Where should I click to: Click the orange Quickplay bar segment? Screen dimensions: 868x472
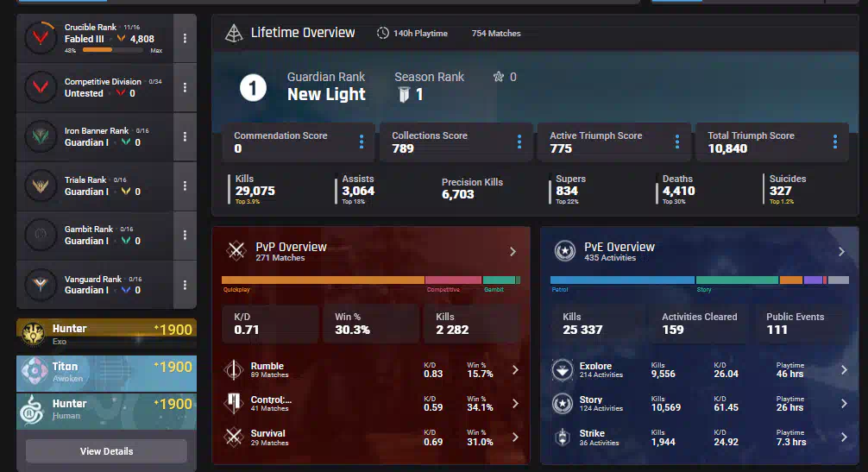point(323,280)
